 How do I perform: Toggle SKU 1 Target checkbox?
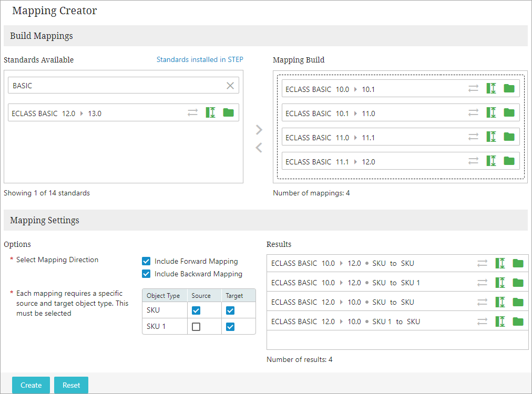pyautogui.click(x=230, y=327)
